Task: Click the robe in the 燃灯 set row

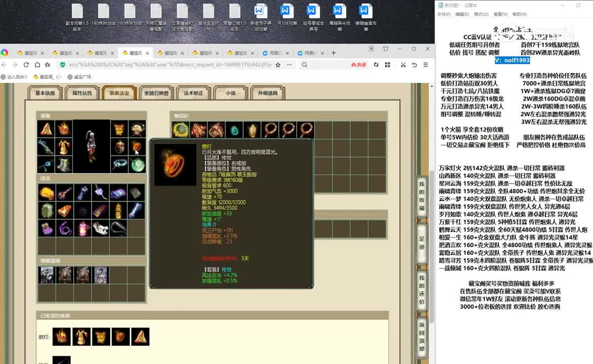Action: coord(81,336)
